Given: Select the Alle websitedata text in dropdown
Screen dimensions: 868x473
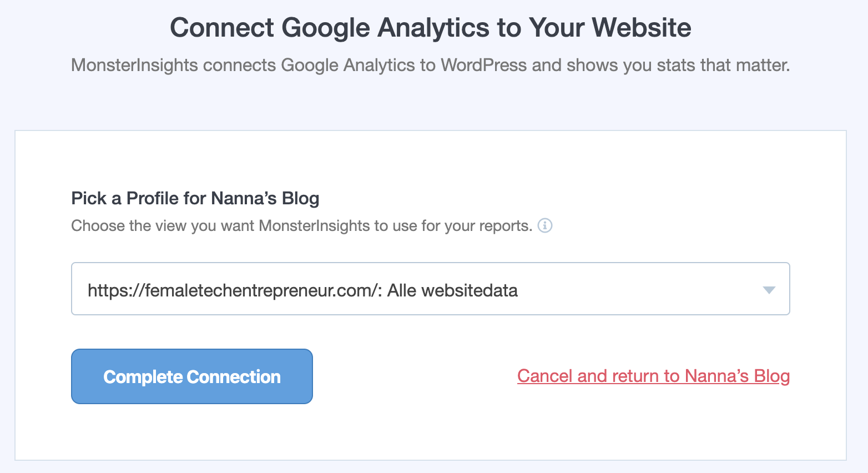Looking at the screenshot, I should coord(452,290).
